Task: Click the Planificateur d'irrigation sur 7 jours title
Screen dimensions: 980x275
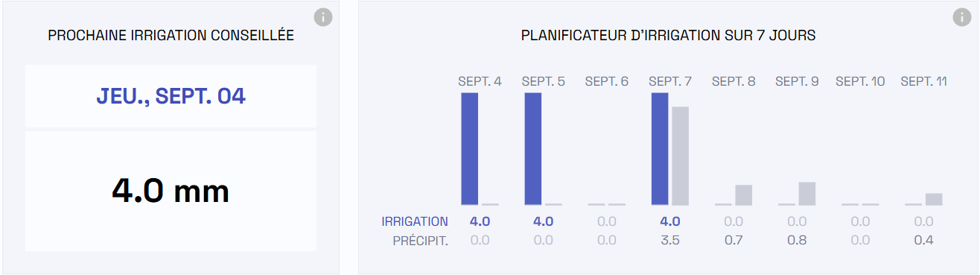Action: pos(668,36)
